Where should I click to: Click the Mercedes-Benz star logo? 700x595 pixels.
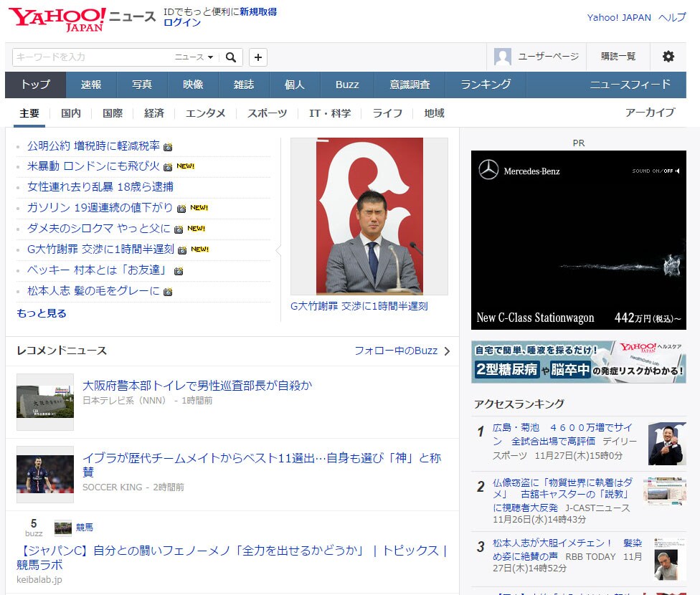[x=488, y=170]
